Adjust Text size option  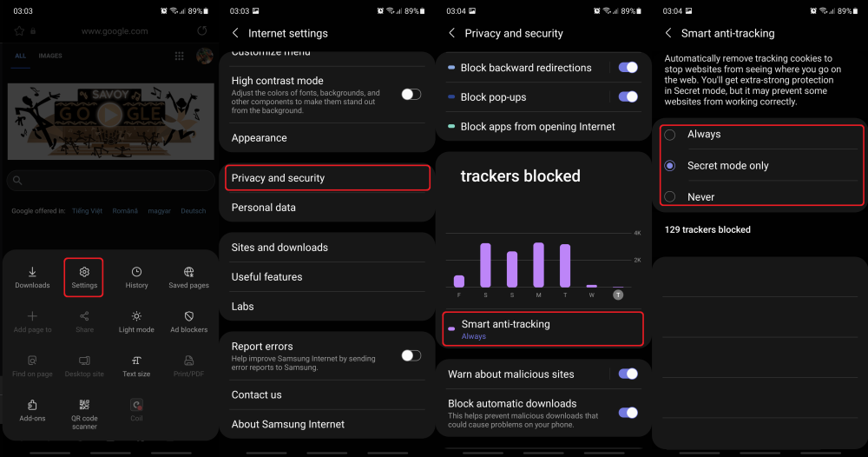[x=136, y=366]
